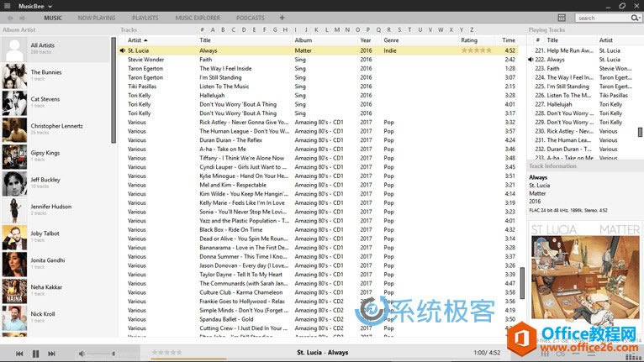644x362 pixels.
Task: Jump to the letter Z filter
Action: coord(472,30)
